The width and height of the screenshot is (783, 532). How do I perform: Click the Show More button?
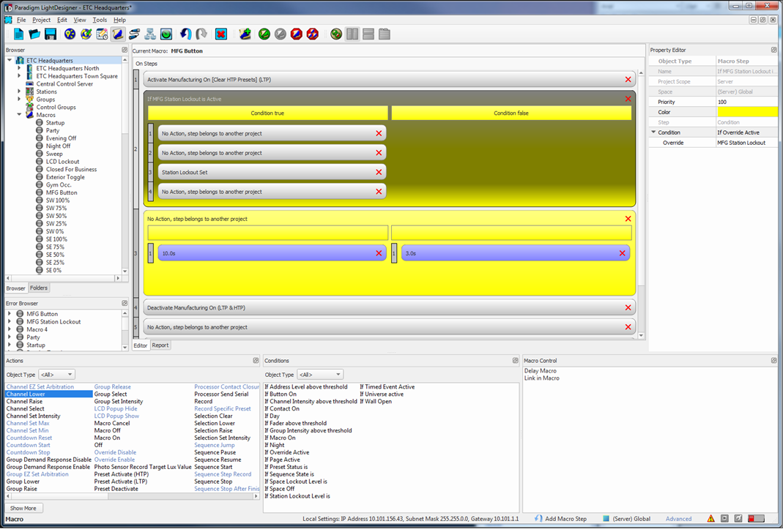23,508
